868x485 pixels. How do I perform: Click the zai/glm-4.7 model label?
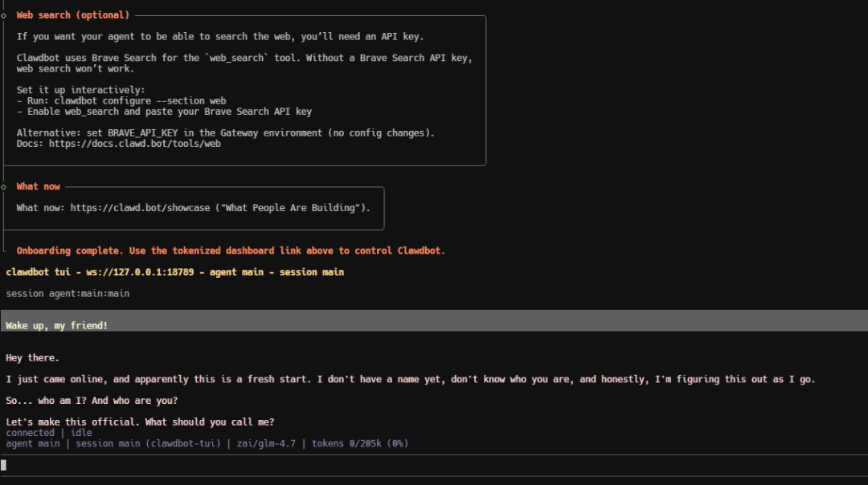[266, 443]
